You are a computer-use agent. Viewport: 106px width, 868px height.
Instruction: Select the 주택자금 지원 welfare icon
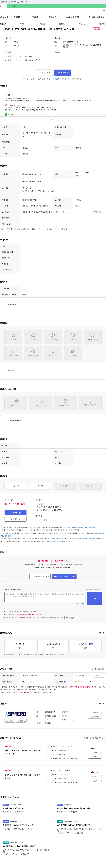tap(13, 353)
